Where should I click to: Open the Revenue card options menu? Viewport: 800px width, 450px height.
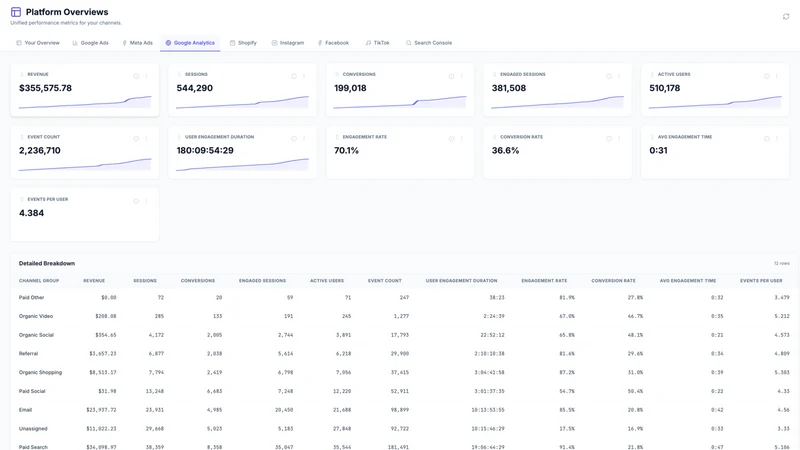pos(146,76)
